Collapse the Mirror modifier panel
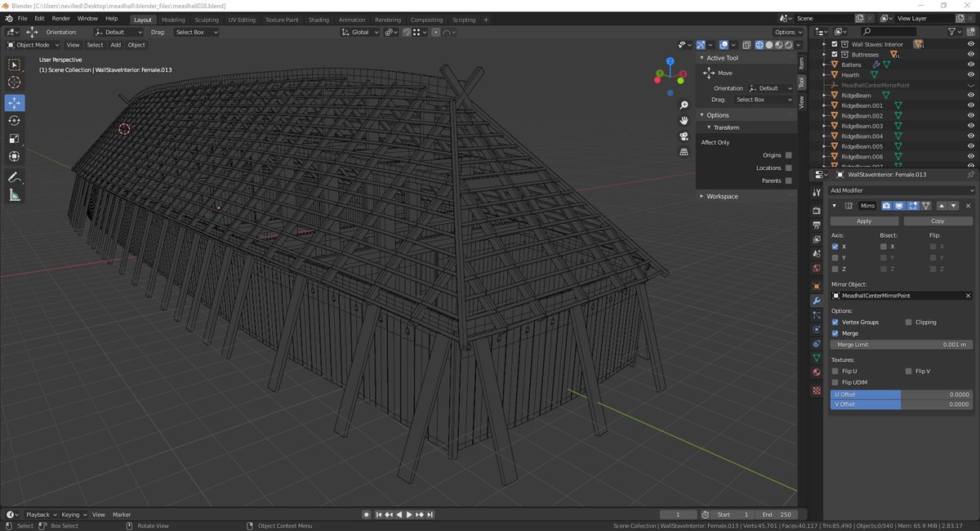 [834, 206]
